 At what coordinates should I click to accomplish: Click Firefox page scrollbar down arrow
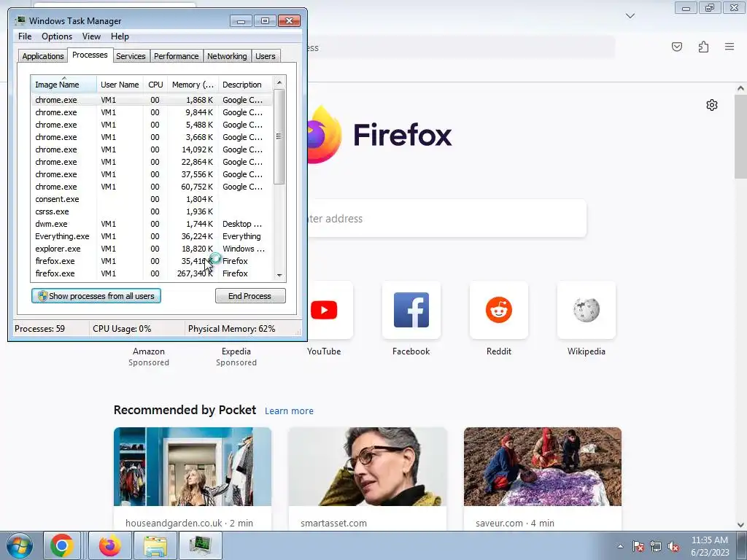click(x=740, y=525)
